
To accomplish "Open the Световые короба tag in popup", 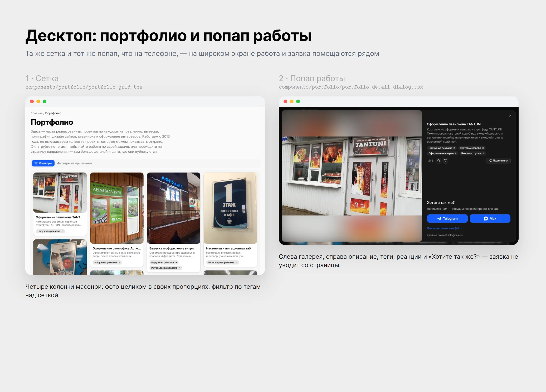I will tap(472, 148).
